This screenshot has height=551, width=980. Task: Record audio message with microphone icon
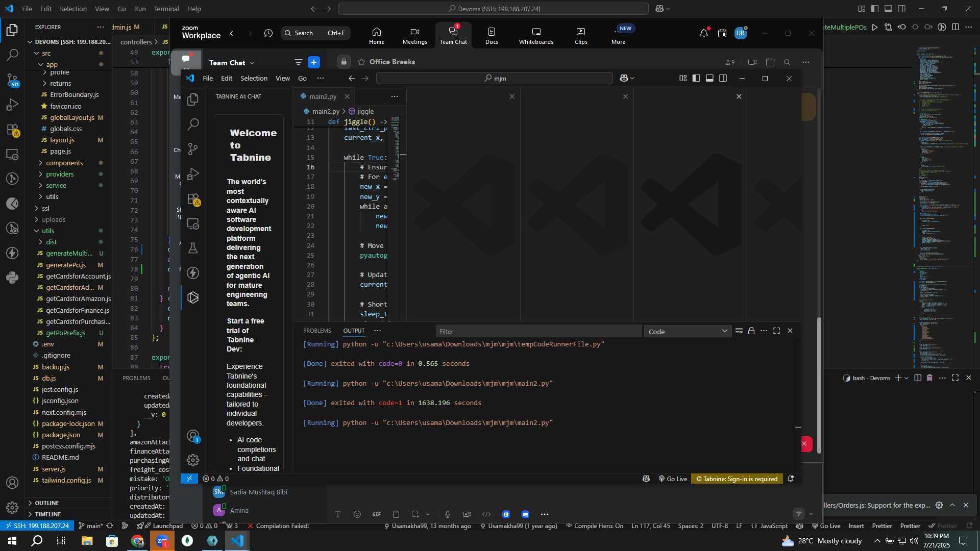tap(447, 514)
